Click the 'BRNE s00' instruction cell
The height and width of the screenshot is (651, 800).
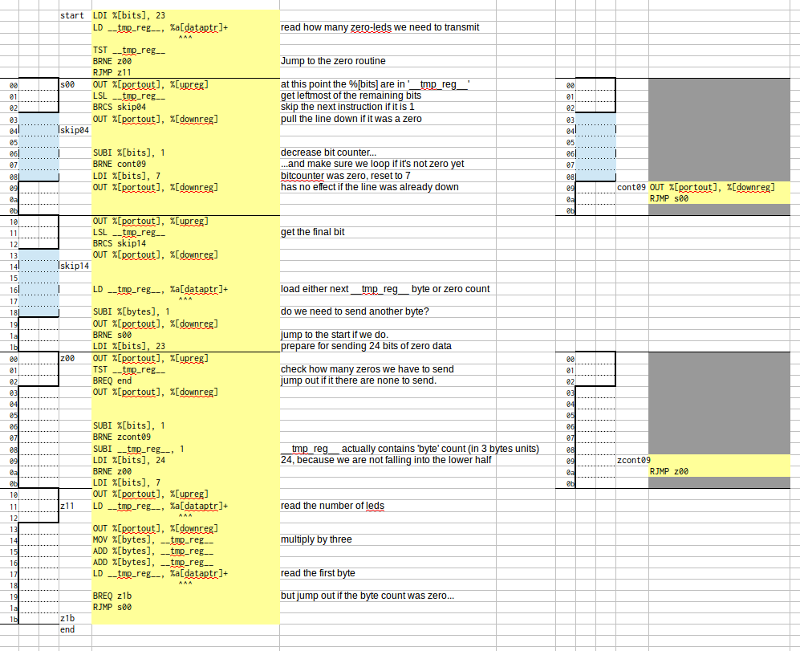click(112, 335)
